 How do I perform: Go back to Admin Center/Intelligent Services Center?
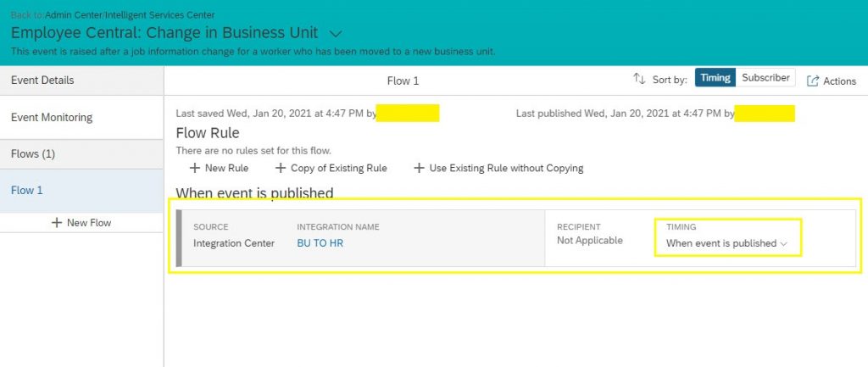tap(130, 15)
